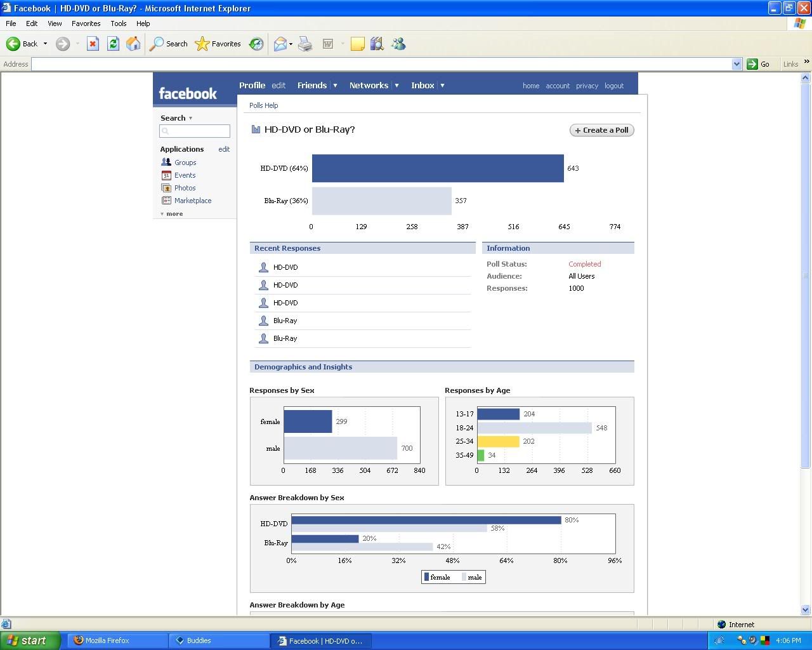
Task: Expand the Networks dropdown arrow
Action: [x=396, y=86]
